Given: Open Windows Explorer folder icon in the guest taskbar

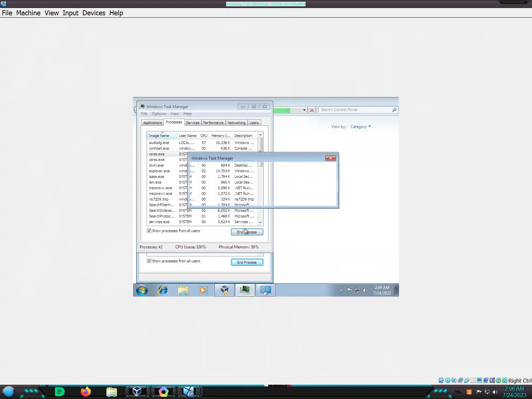Looking at the screenshot, I should tap(183, 290).
